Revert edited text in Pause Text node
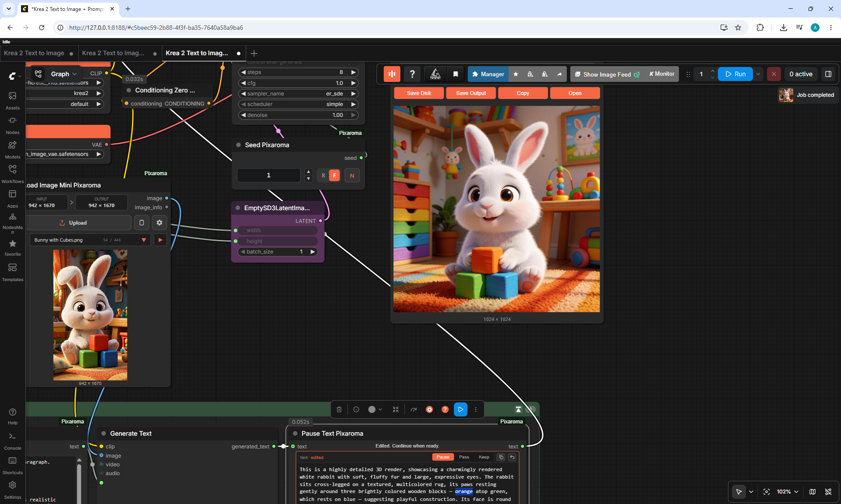The height and width of the screenshot is (504, 841). 512,457
